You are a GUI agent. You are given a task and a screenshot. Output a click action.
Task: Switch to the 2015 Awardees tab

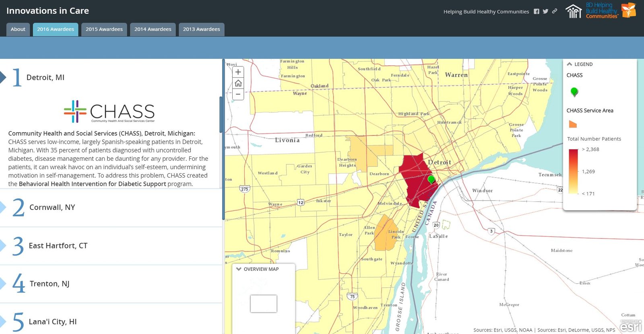click(x=104, y=29)
